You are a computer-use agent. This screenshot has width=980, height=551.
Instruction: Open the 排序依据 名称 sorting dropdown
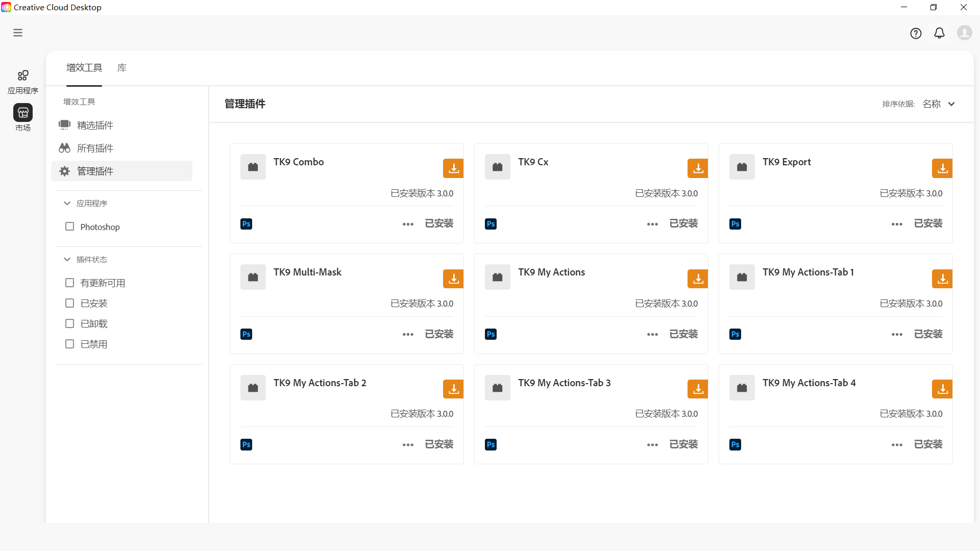[939, 104]
